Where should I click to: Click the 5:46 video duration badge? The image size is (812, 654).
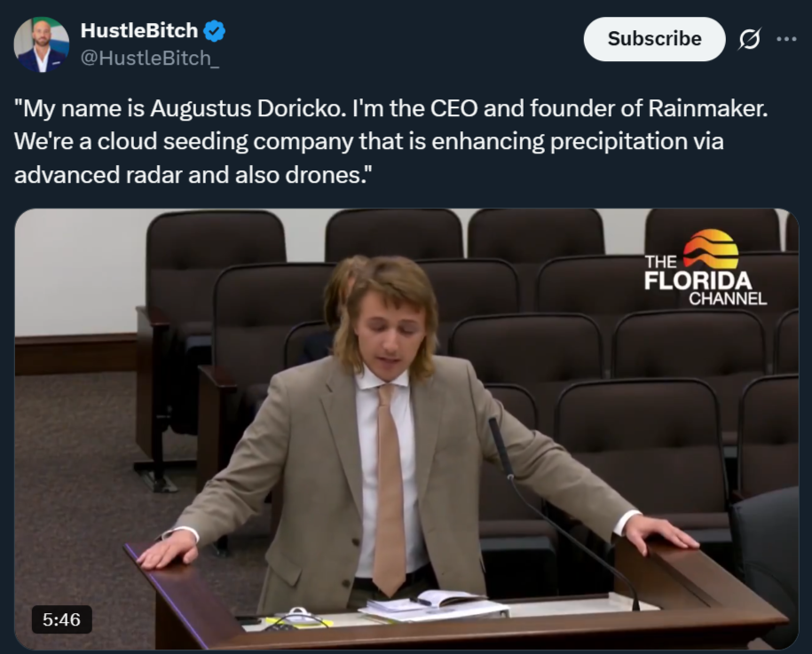pyautogui.click(x=61, y=619)
